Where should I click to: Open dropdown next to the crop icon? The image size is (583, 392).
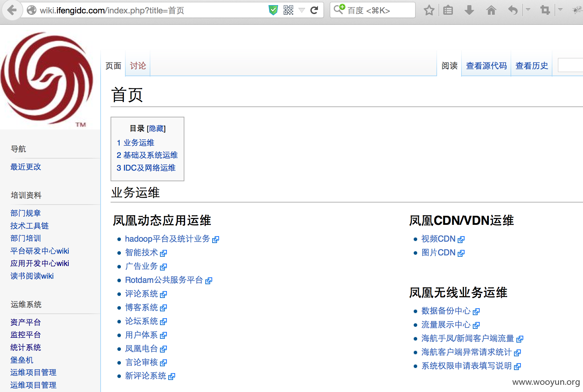tap(560, 10)
